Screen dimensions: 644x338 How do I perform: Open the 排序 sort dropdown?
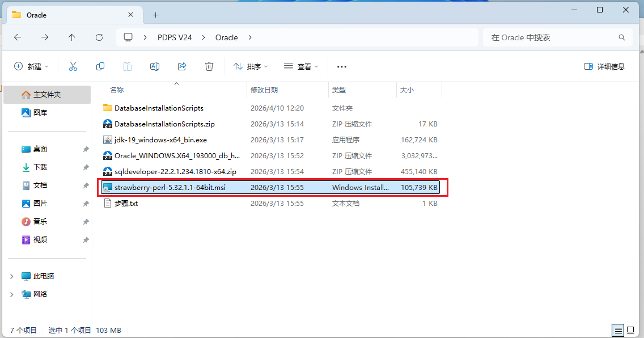251,66
